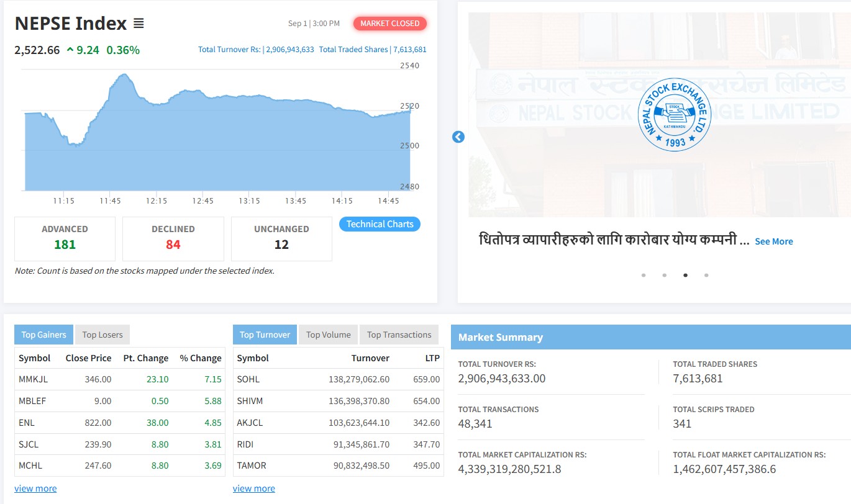Click the Close Price column header
This screenshot has width=851, height=504.
click(x=88, y=358)
